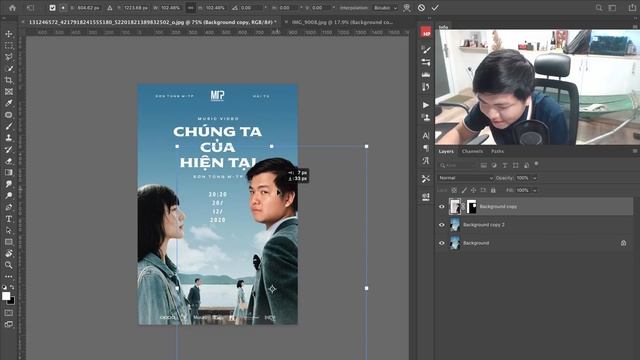
Task: Switch to the Layers tab
Action: click(x=446, y=151)
